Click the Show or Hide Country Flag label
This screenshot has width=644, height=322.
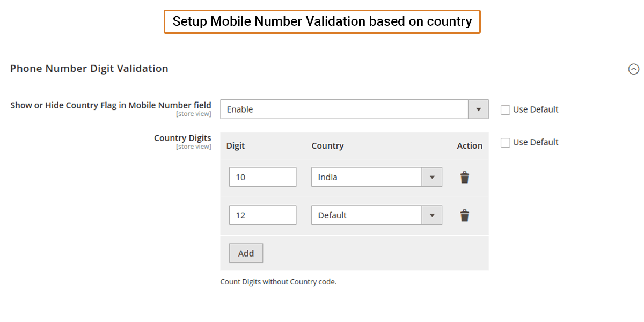111,105
